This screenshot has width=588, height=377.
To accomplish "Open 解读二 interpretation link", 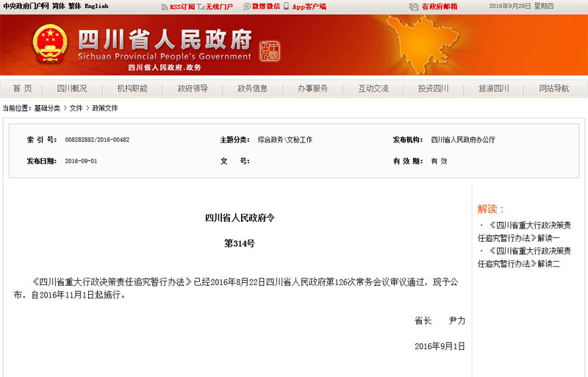I will tap(524, 257).
